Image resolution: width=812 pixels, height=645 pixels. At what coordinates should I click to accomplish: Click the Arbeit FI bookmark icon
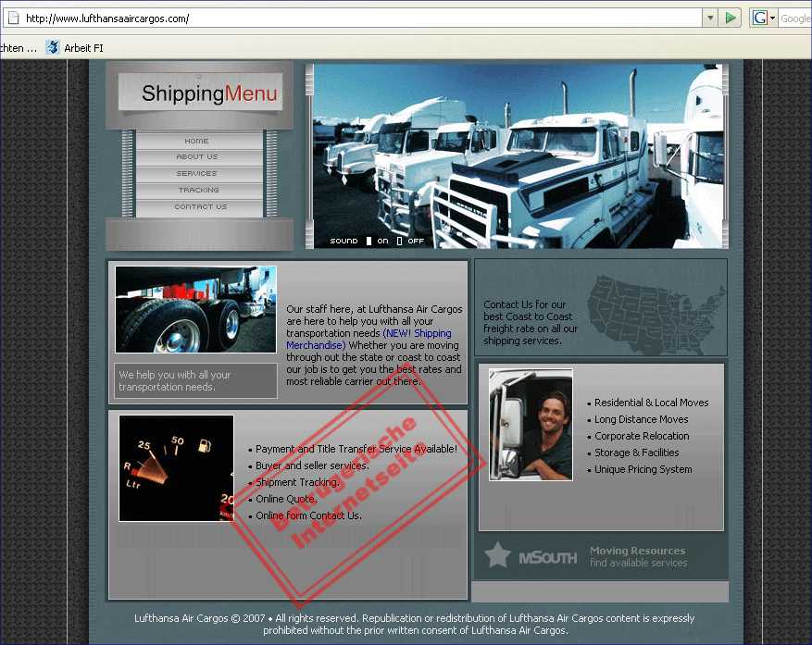point(52,47)
